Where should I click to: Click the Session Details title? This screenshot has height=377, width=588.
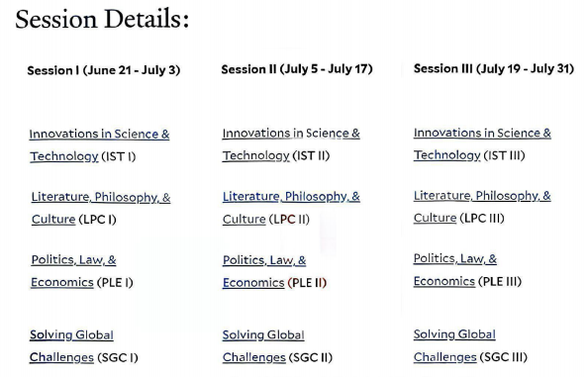(x=102, y=19)
